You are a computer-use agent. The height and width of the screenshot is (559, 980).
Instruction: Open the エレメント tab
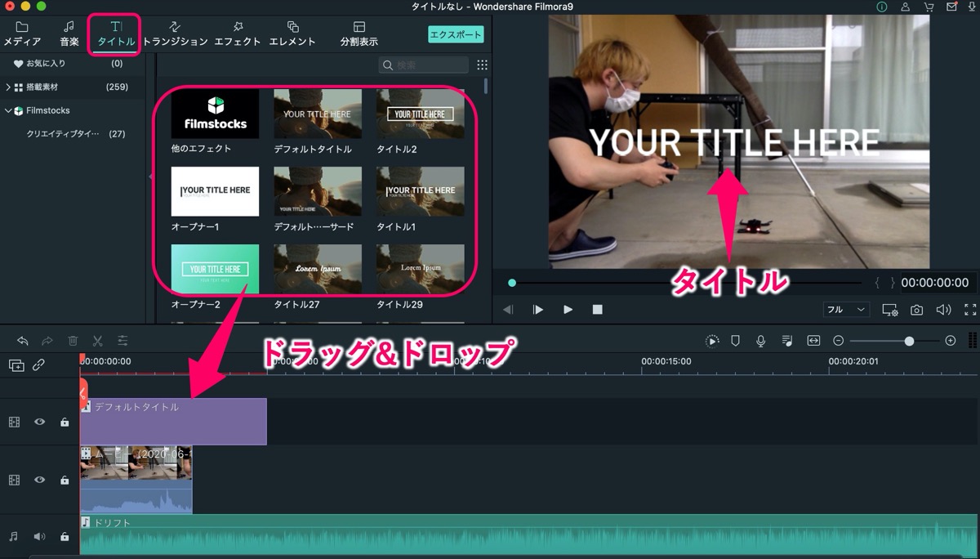(x=292, y=34)
